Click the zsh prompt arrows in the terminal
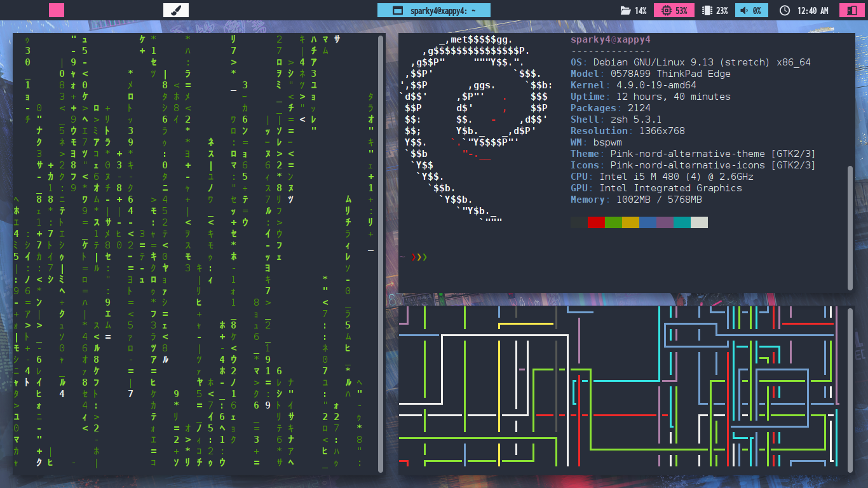Image resolution: width=868 pixels, height=488 pixels. (x=419, y=257)
